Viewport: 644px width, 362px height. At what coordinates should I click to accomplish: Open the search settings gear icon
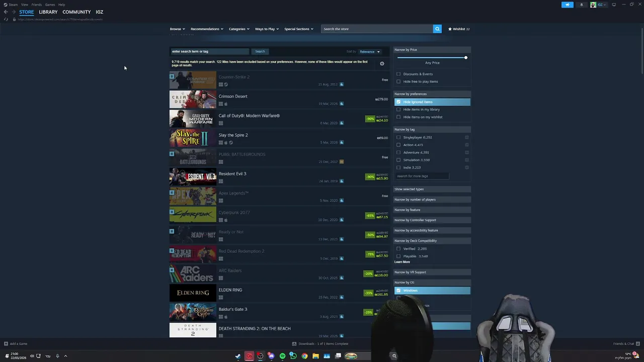tap(382, 63)
